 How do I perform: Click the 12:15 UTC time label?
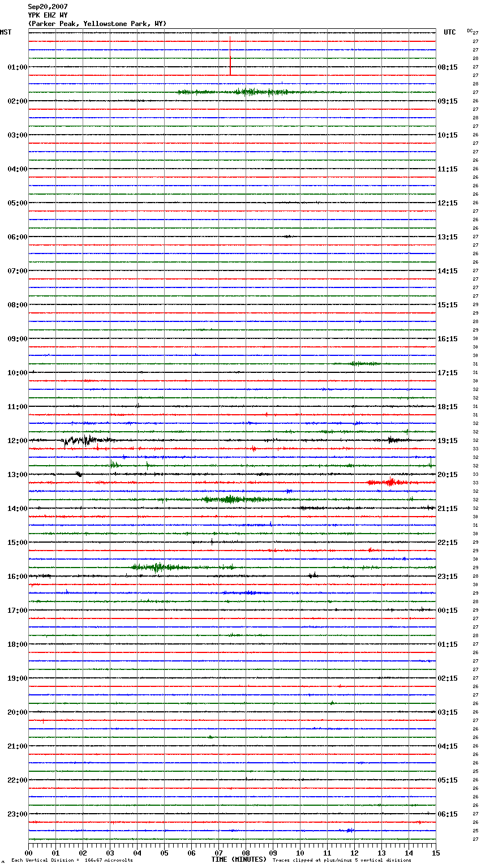click(x=448, y=203)
